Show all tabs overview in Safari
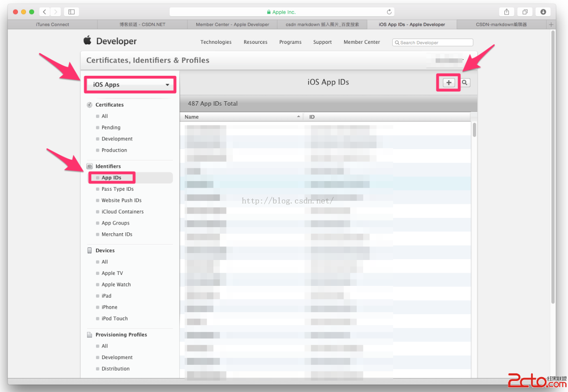Image resolution: width=568 pixels, height=392 pixels. [x=525, y=12]
